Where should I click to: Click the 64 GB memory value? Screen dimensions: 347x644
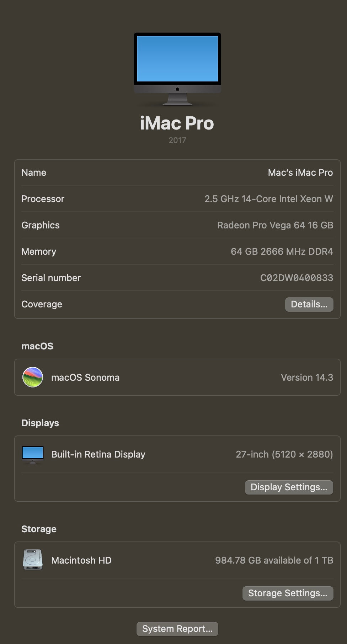click(x=282, y=252)
